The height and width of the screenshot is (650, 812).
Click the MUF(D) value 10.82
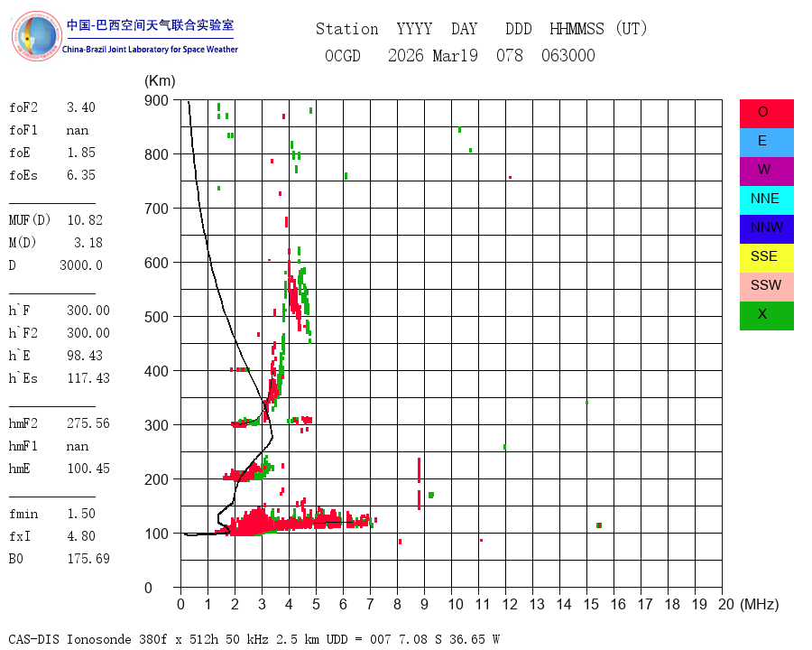coord(85,220)
